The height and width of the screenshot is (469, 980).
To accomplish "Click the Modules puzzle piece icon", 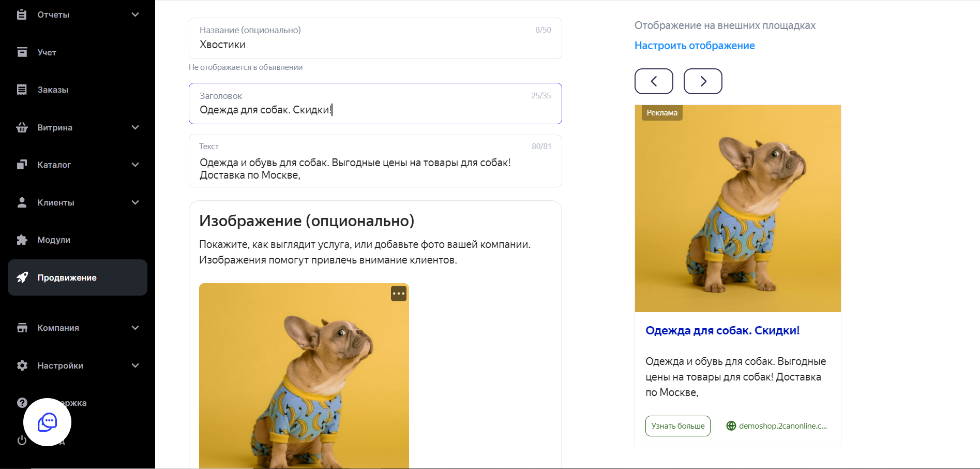I will [x=22, y=240].
